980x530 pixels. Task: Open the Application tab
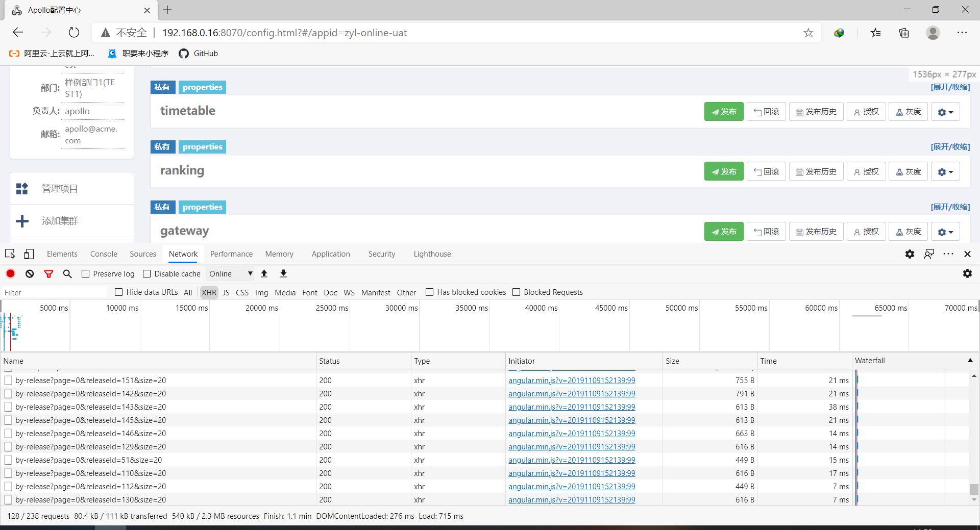331,254
